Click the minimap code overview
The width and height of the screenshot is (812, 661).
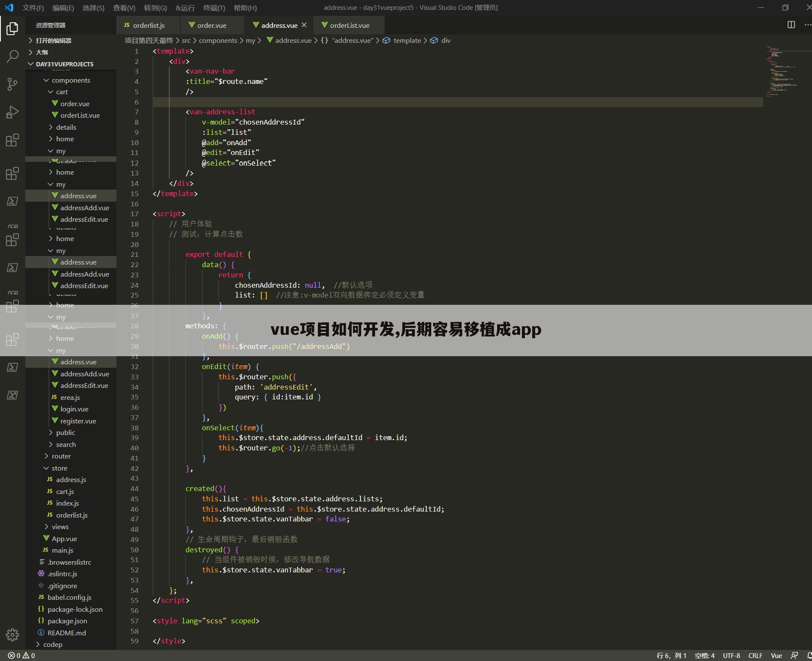pos(786,71)
